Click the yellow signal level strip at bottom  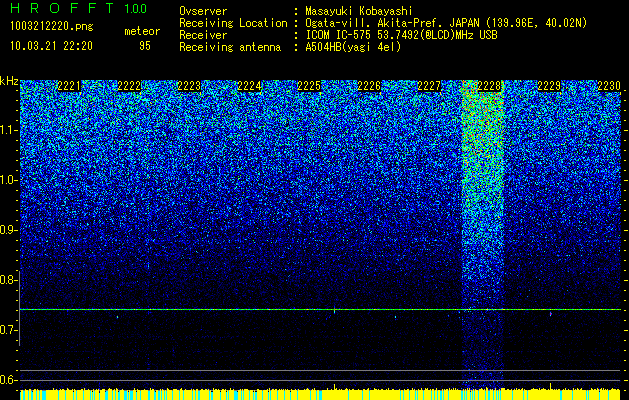(320, 394)
